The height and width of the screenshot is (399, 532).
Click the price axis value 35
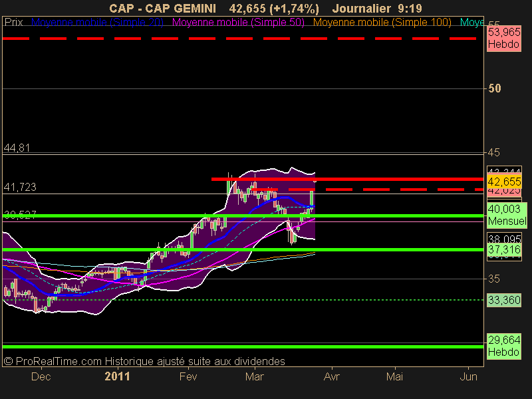point(493,279)
